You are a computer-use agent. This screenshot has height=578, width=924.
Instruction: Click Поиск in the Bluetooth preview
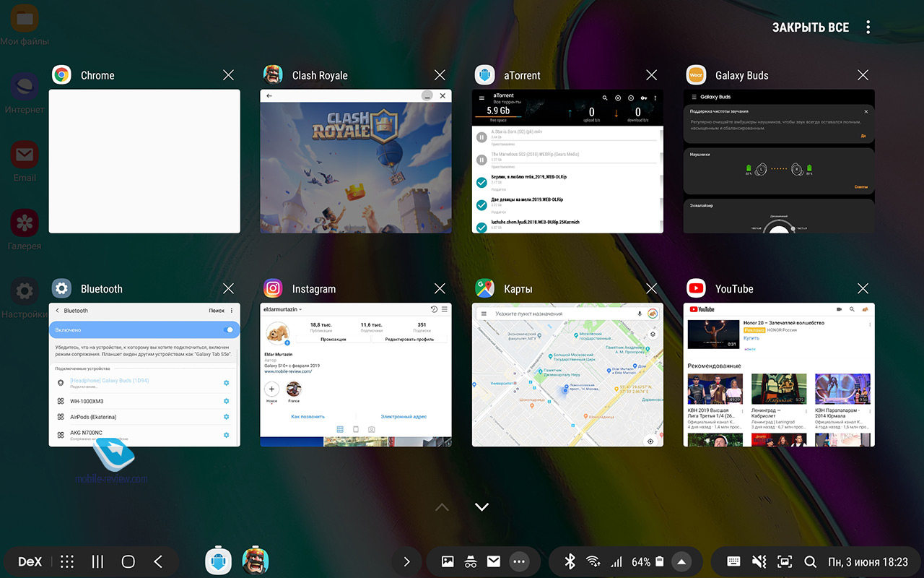tap(217, 311)
